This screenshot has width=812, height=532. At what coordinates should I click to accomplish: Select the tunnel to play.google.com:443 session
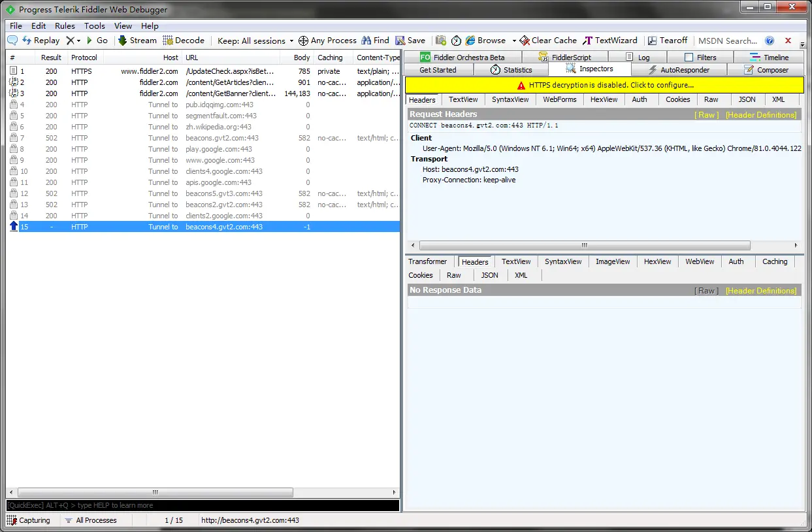click(203, 149)
